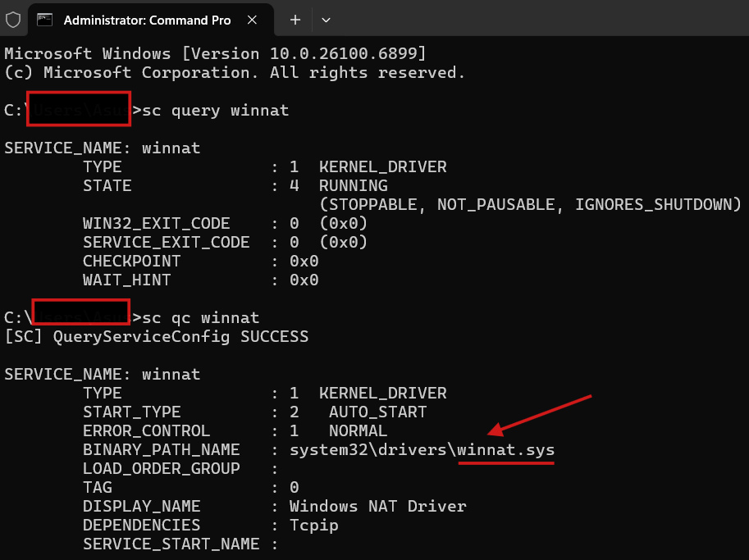Click the Command Prompt tab icon
Viewport: 749px width, 560px height.
[45, 20]
